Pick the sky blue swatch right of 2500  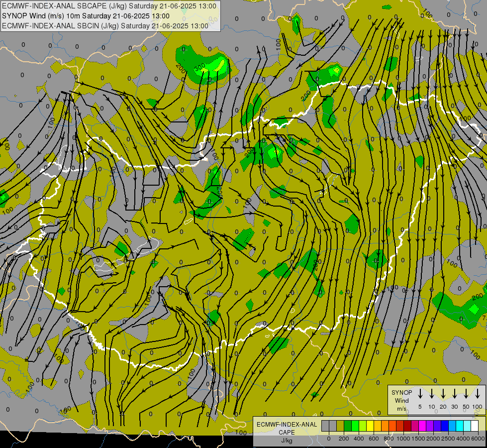point(452,426)
